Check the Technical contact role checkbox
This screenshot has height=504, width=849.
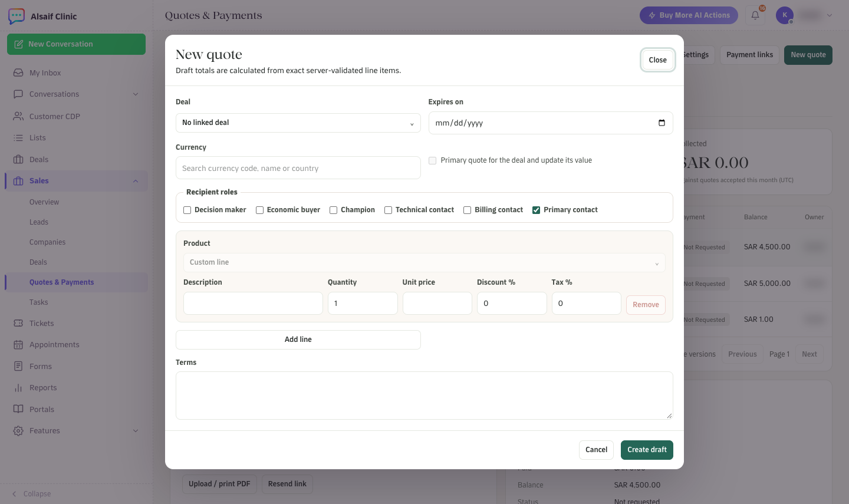(x=388, y=210)
